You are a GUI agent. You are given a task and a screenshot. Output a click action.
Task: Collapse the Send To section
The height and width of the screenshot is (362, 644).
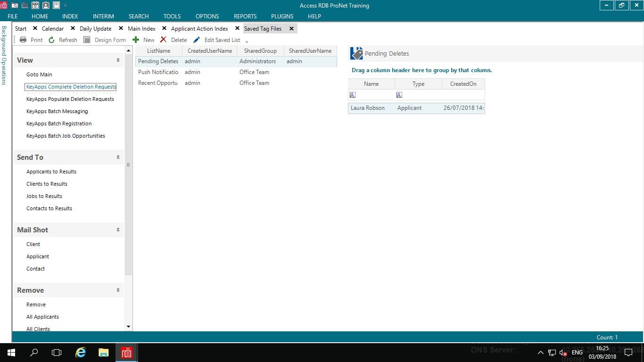[x=118, y=157]
